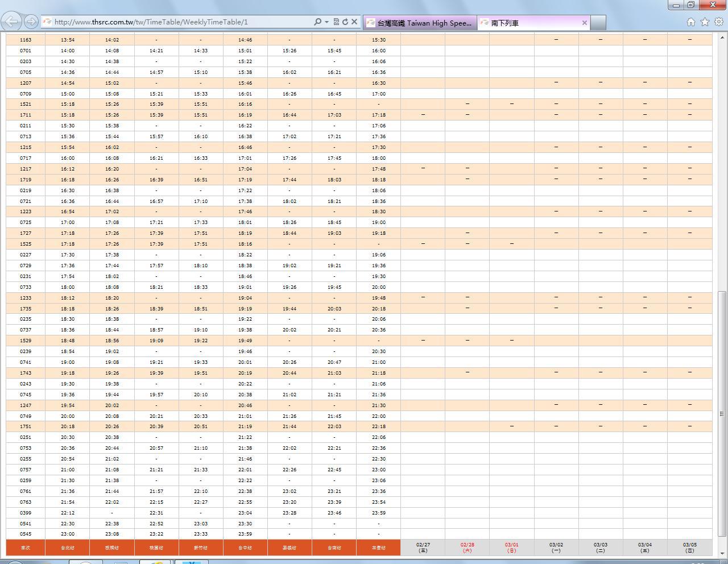Image resolution: width=728 pixels, height=564 pixels.
Task: Click the 02/28 Saturday date header
Action: click(467, 548)
